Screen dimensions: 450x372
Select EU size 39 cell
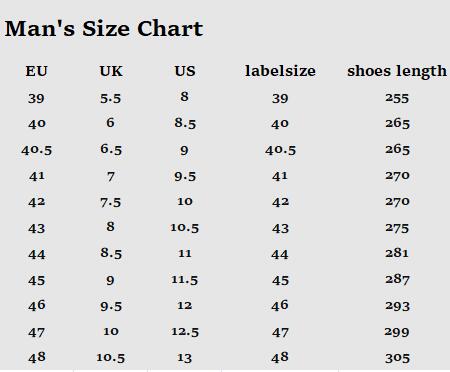click(36, 99)
